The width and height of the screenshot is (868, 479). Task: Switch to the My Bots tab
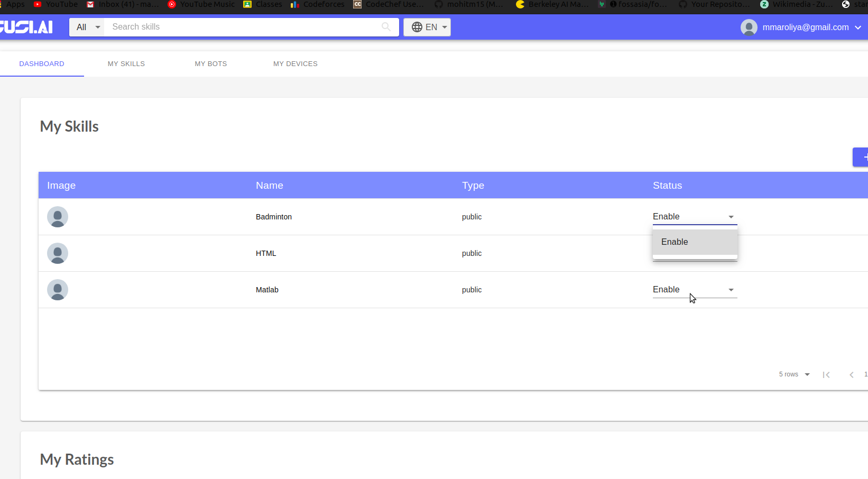[210, 63]
